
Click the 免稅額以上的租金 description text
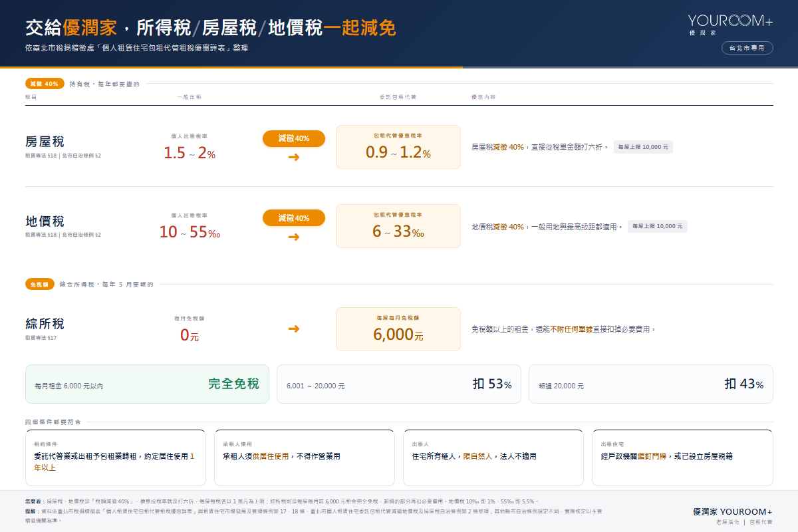coord(564,329)
